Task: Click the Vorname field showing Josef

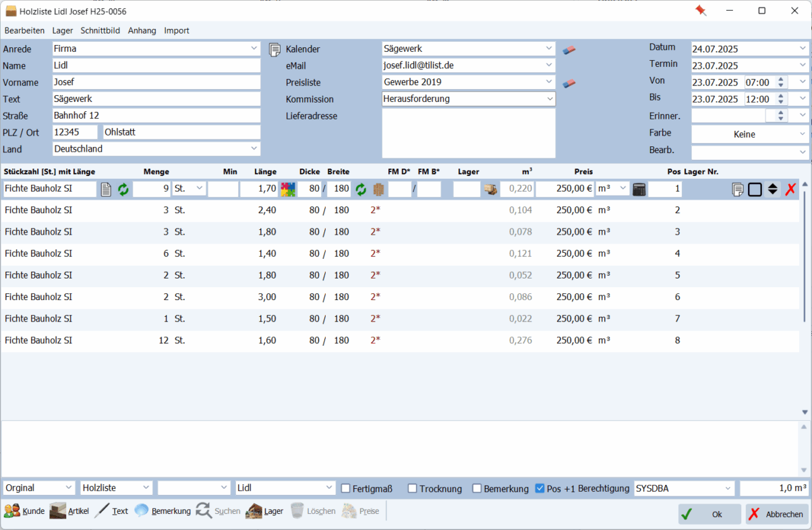Action: 156,82
